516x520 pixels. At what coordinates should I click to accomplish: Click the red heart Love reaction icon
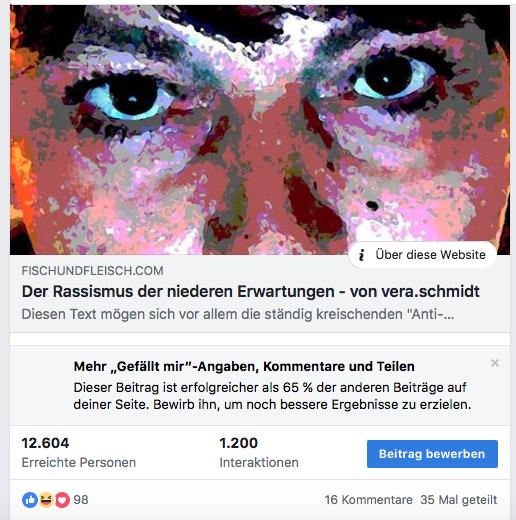(x=62, y=500)
